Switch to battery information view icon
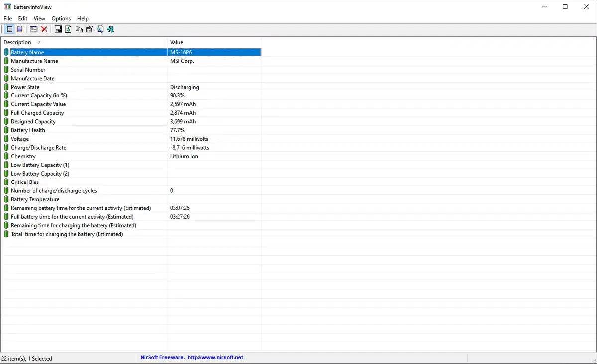The height and width of the screenshot is (364, 597). (10, 29)
